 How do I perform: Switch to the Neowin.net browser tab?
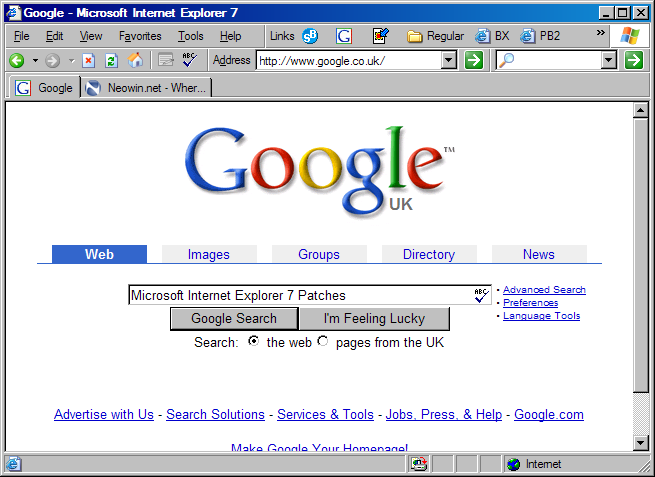point(146,88)
